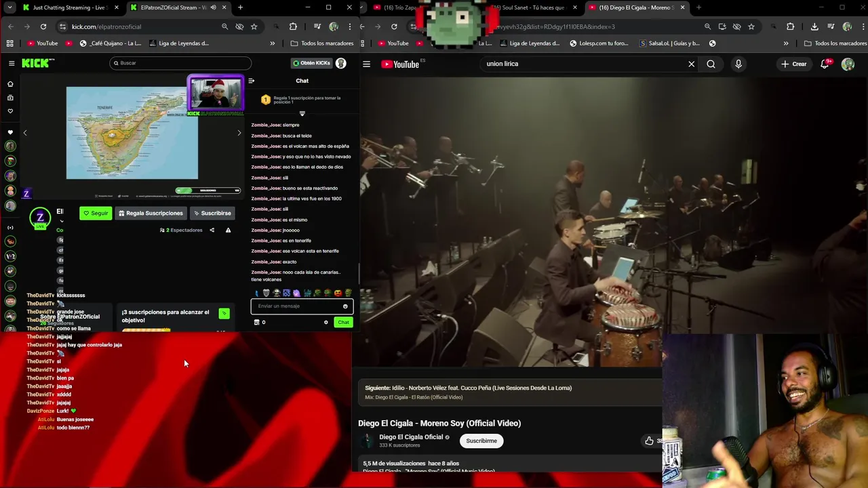Screen dimensions: 868x488
Task: Expand the gift leaderboard chevron in chat
Action: [302, 113]
